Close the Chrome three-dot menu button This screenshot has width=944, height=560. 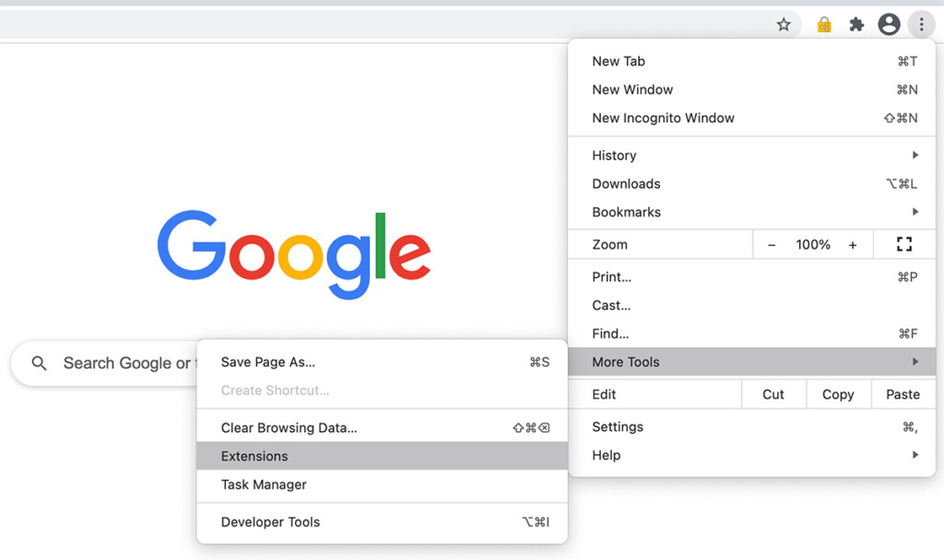(x=921, y=25)
